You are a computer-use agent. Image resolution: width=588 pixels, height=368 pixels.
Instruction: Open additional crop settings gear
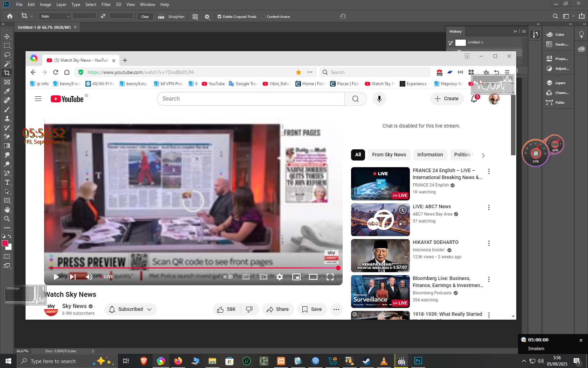[x=207, y=16]
